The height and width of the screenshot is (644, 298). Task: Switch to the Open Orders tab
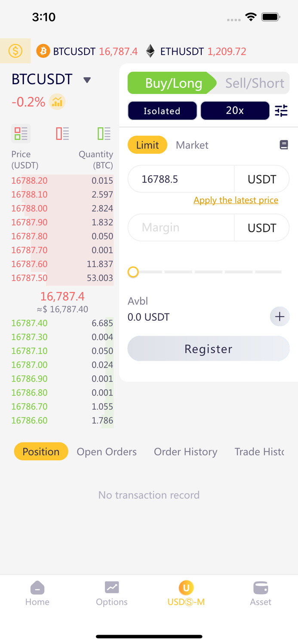pos(107,452)
